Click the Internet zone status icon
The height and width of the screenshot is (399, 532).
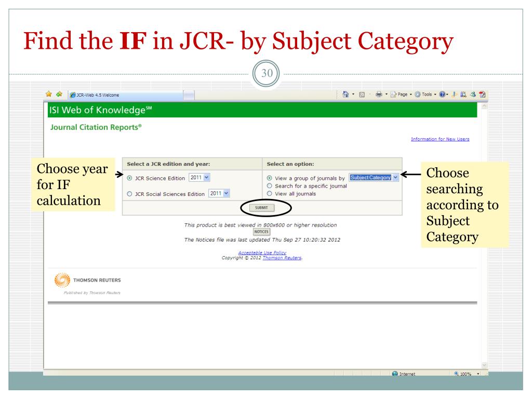click(x=395, y=374)
